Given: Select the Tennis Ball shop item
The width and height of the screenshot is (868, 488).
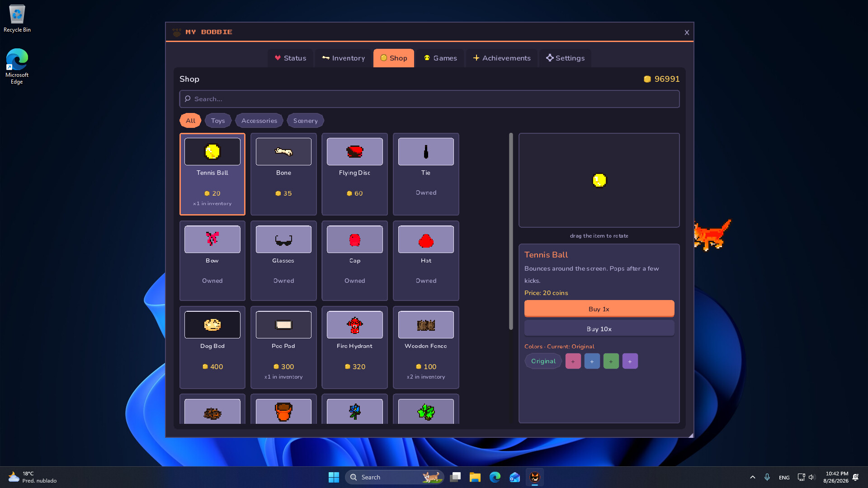Looking at the screenshot, I should point(212,174).
